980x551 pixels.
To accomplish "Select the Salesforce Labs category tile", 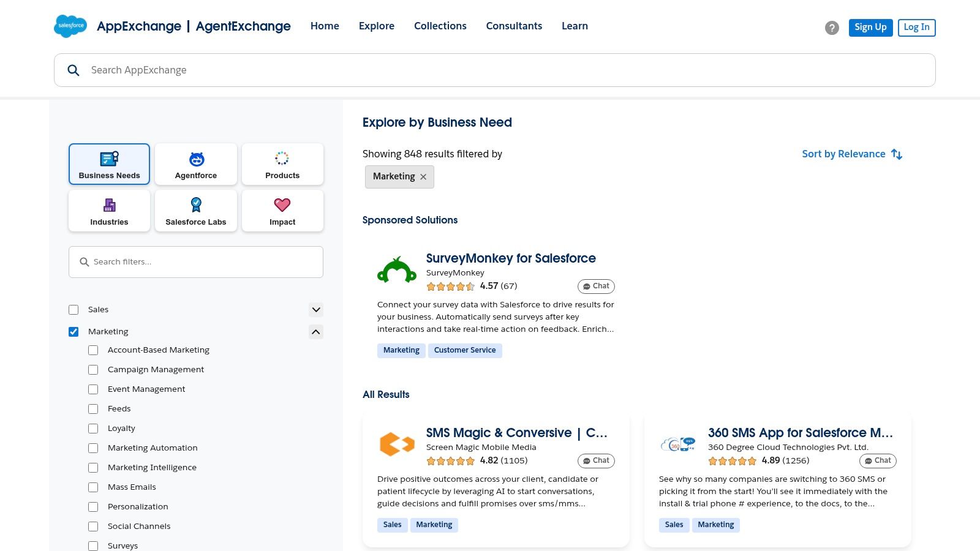I will (196, 211).
